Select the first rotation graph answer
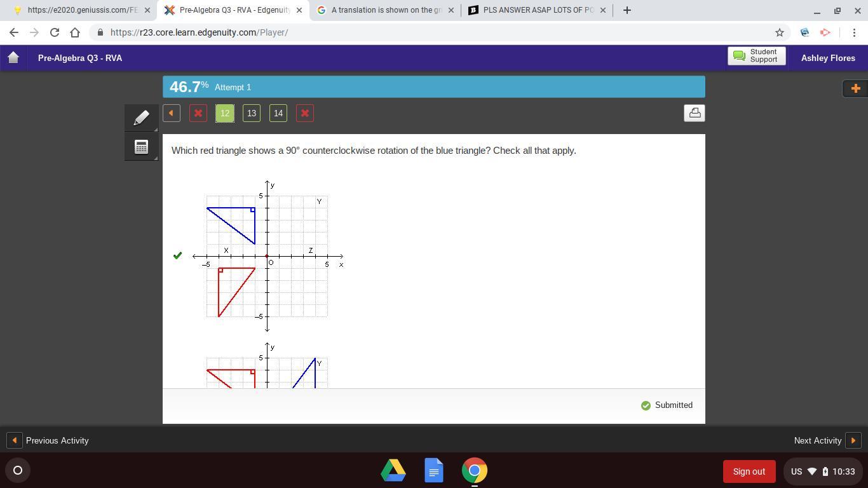This screenshot has height=488, width=868. tap(268, 255)
